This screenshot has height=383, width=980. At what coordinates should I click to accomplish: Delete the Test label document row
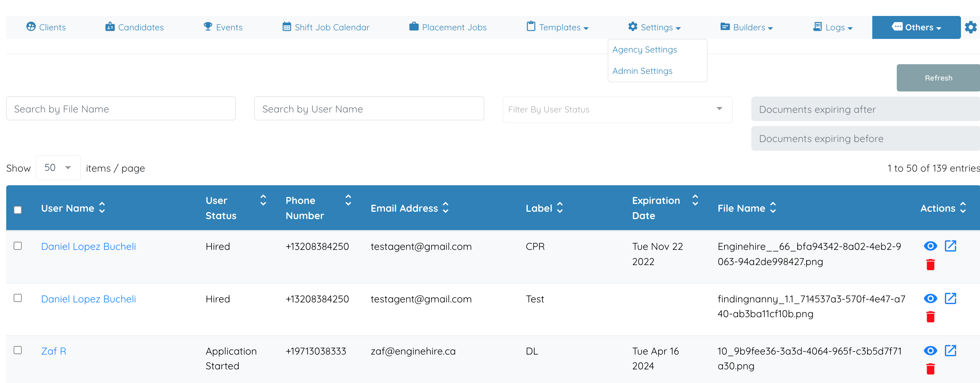(930, 317)
